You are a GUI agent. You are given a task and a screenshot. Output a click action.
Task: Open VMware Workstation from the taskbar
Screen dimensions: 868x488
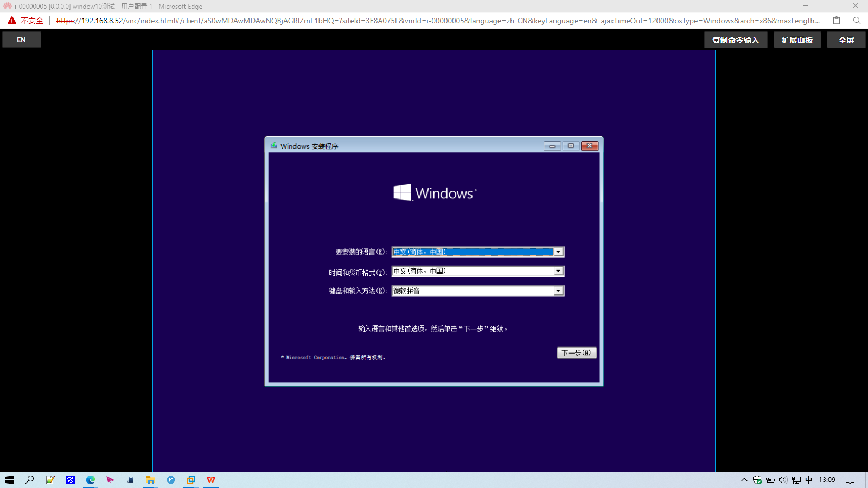pos(190,480)
